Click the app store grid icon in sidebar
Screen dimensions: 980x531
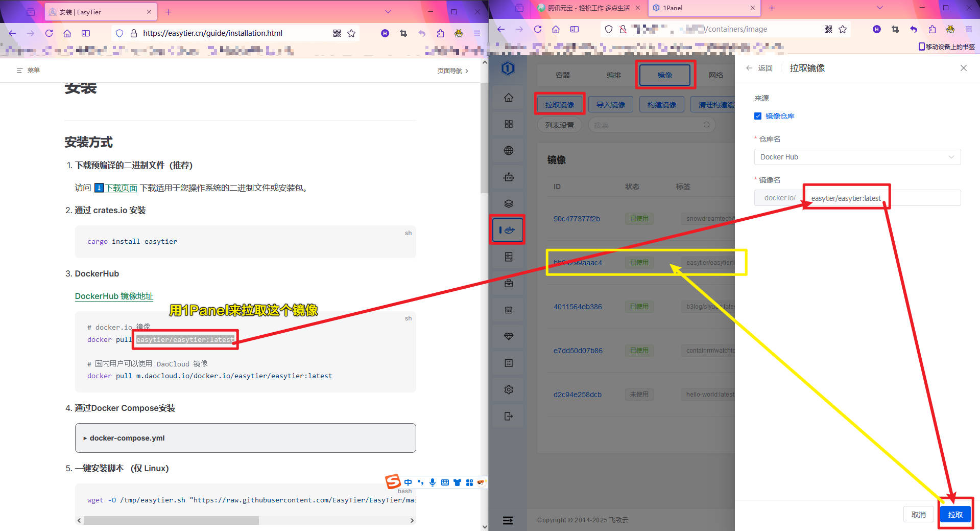pos(508,124)
